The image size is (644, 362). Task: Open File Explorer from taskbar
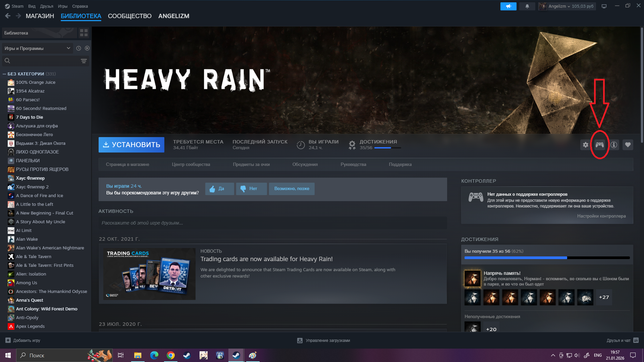(x=138, y=355)
